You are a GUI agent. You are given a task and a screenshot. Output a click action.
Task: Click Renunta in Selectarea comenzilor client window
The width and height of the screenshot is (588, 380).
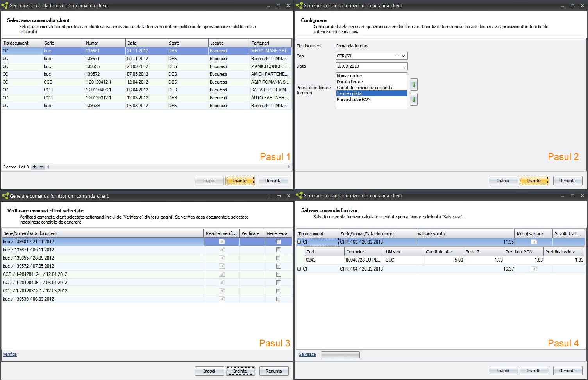tap(273, 181)
